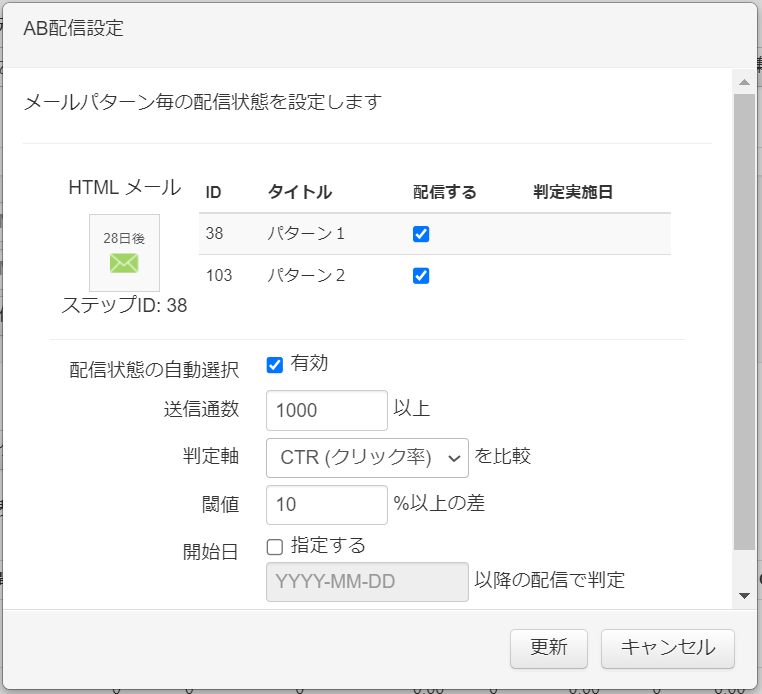
Task: Click the scrollbar down arrow
Action: (x=743, y=595)
